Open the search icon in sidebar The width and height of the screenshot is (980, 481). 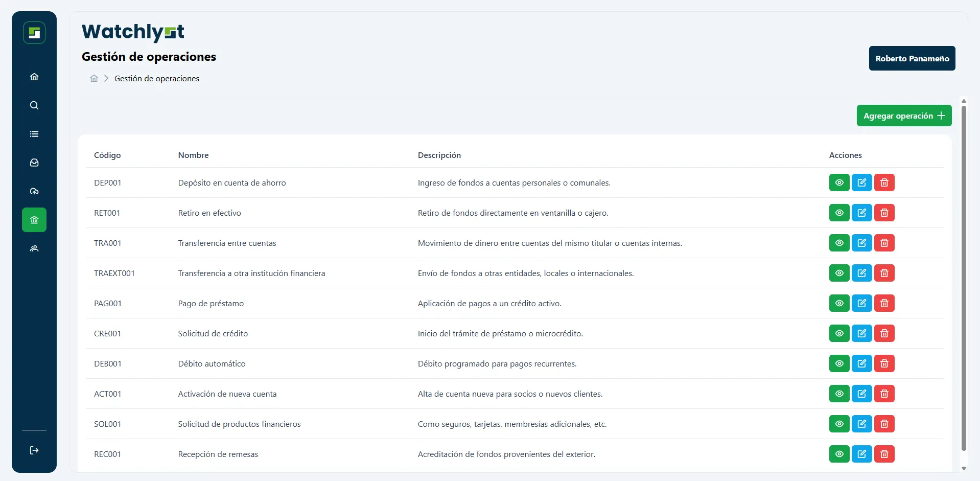point(34,105)
